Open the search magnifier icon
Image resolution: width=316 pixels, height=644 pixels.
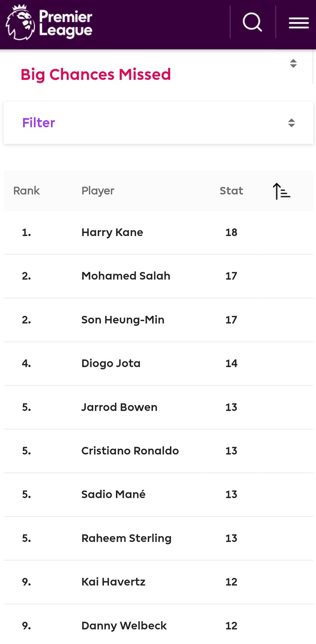tap(252, 22)
